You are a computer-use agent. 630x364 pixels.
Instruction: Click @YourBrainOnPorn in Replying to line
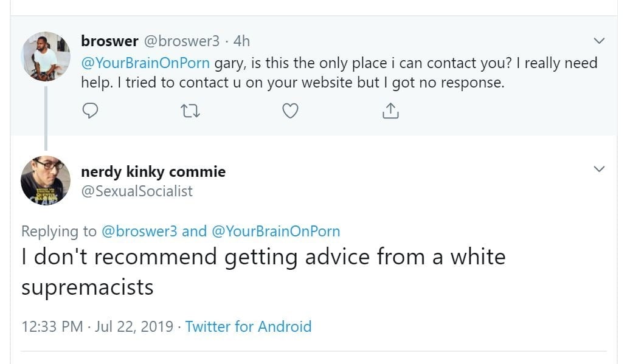(x=275, y=232)
